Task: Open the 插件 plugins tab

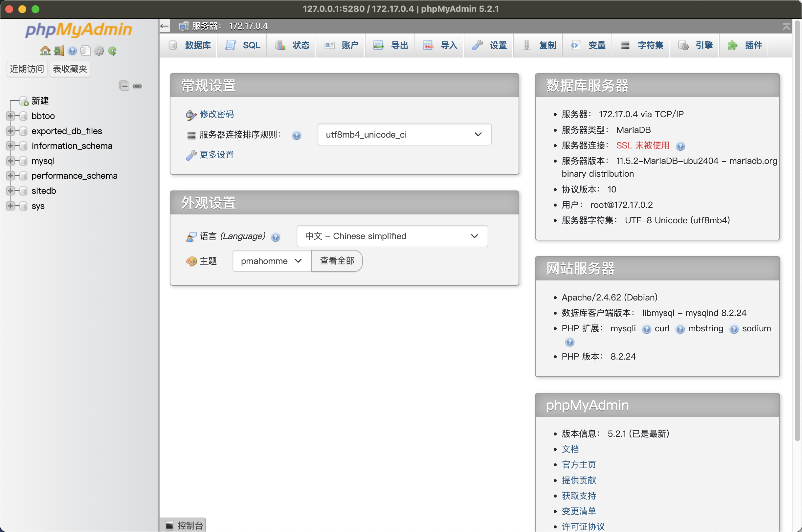Action: [x=744, y=45]
